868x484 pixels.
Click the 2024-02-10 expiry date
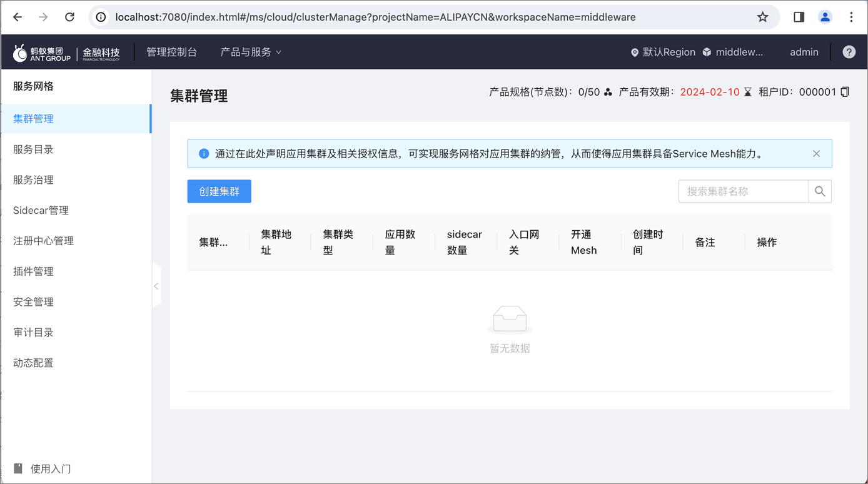tap(710, 92)
